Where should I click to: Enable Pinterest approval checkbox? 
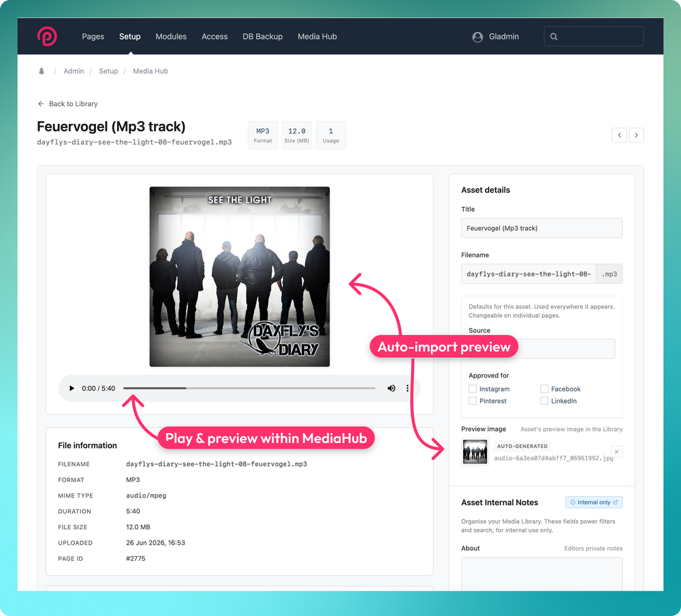473,401
